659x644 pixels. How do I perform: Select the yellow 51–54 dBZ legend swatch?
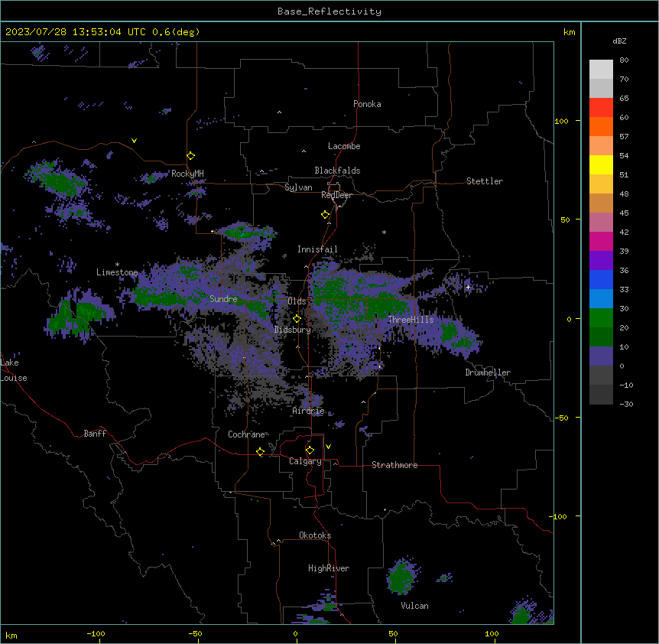coord(601,164)
